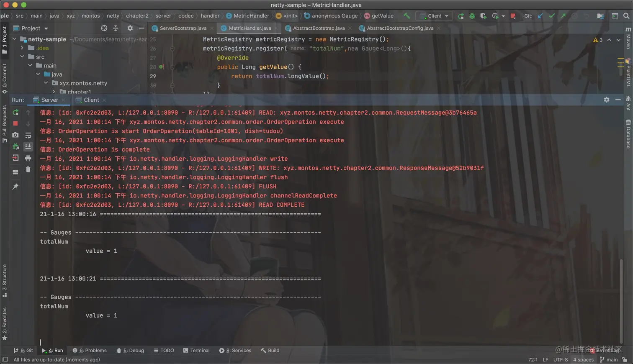Collapse the netty-sample root node
Image resolution: width=633 pixels, height=364 pixels.
(x=15, y=39)
